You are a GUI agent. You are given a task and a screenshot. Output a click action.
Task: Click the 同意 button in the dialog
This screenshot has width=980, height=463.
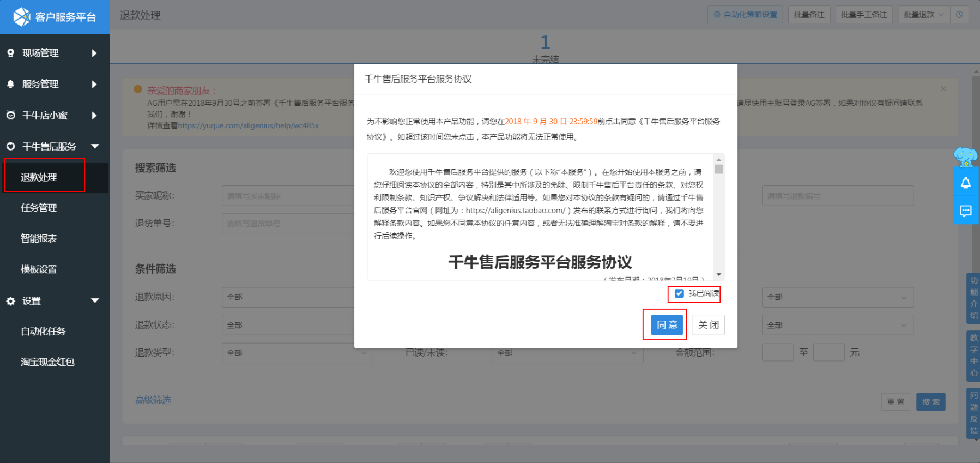point(667,325)
